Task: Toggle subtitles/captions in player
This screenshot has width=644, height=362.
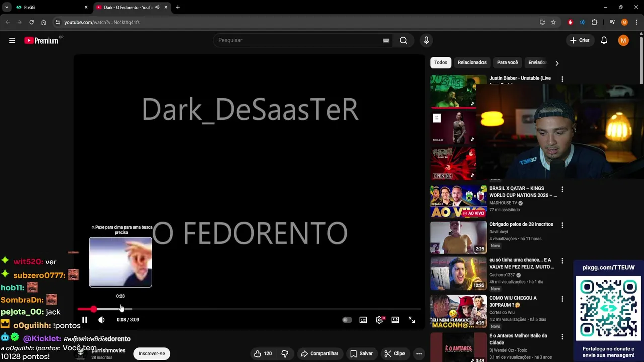Action: (x=363, y=320)
